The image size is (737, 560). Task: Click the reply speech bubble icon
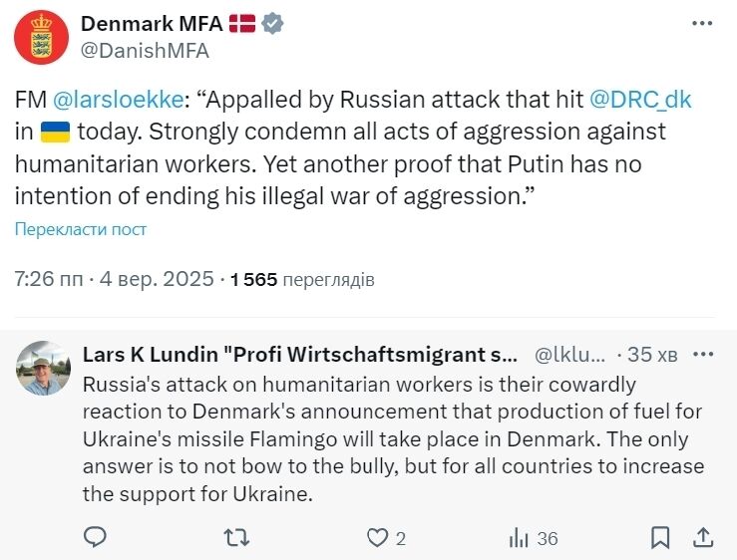(x=95, y=538)
